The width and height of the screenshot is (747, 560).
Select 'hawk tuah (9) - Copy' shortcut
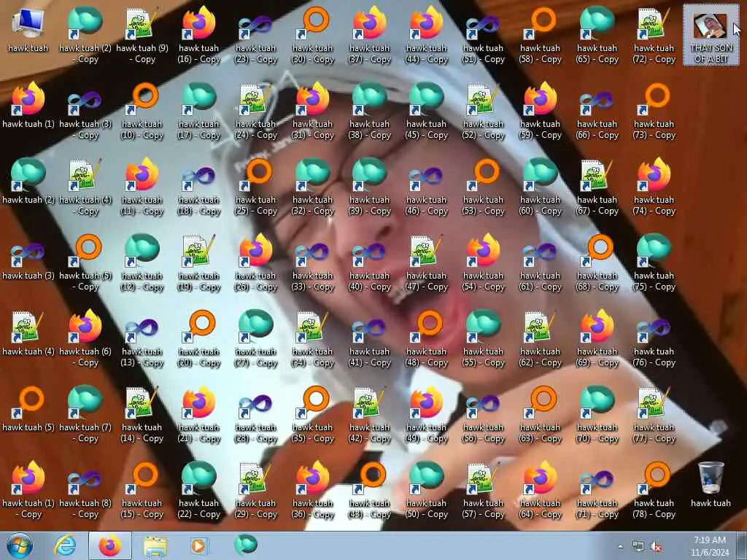tap(142, 36)
